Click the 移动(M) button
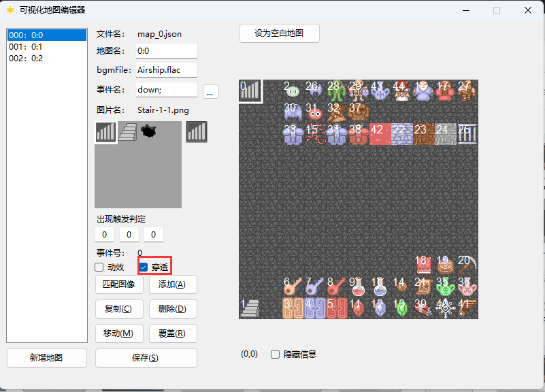The width and height of the screenshot is (545, 392). [119, 333]
